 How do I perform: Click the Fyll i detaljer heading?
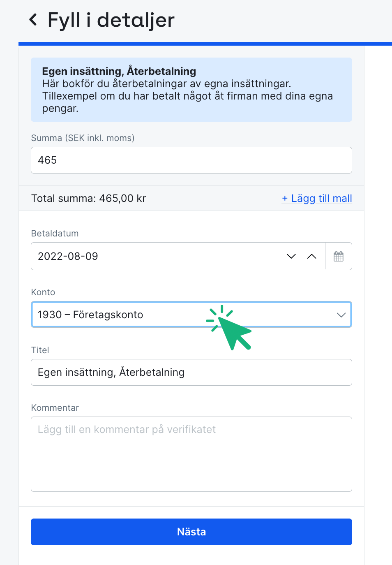[111, 20]
